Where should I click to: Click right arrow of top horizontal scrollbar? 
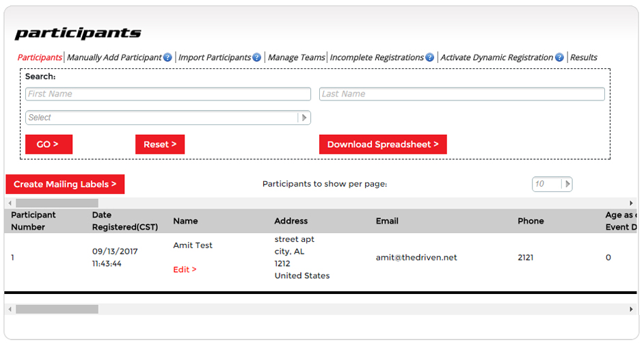[x=631, y=203]
